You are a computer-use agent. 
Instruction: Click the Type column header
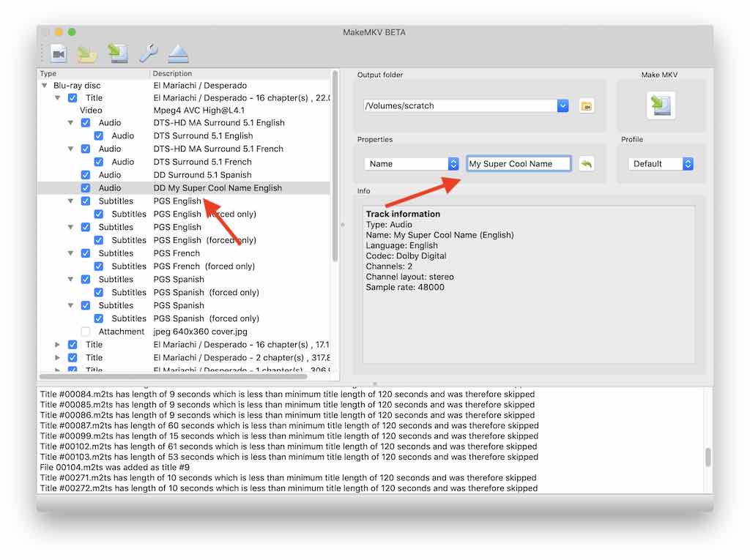93,73
